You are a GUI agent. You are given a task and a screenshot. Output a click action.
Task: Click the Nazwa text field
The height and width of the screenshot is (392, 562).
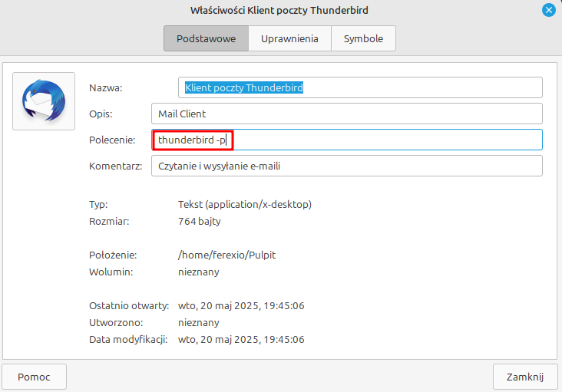click(x=361, y=87)
